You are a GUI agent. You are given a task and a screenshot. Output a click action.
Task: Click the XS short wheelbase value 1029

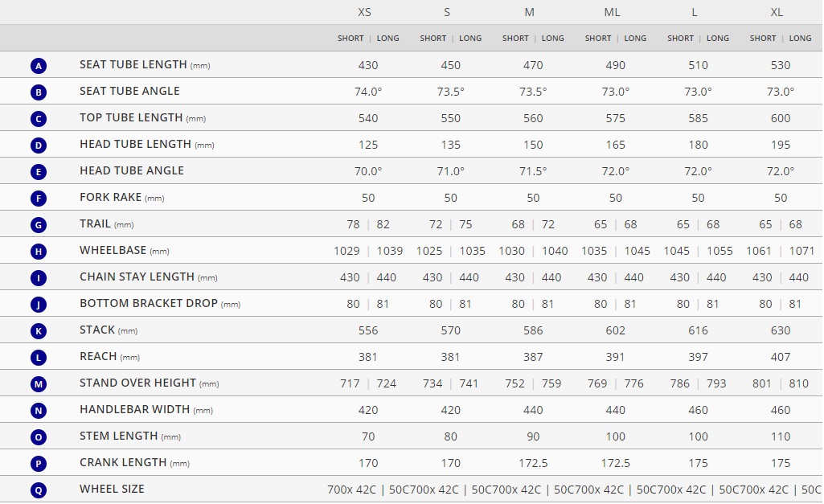pyautogui.click(x=346, y=252)
